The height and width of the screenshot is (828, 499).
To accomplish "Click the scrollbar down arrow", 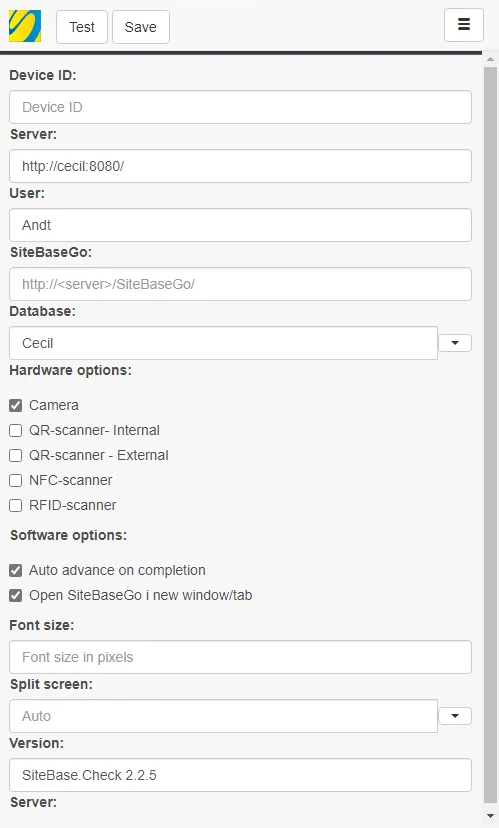I will [x=491, y=816].
